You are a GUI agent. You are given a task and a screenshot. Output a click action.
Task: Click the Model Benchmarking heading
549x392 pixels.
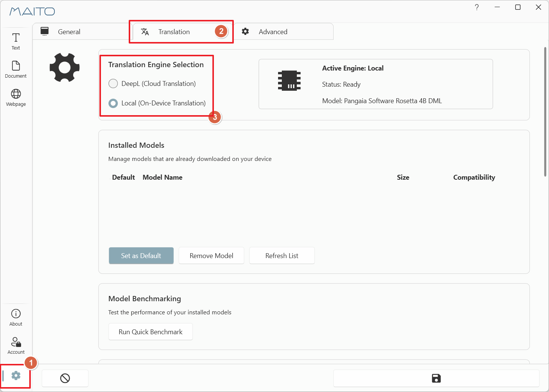click(x=144, y=299)
